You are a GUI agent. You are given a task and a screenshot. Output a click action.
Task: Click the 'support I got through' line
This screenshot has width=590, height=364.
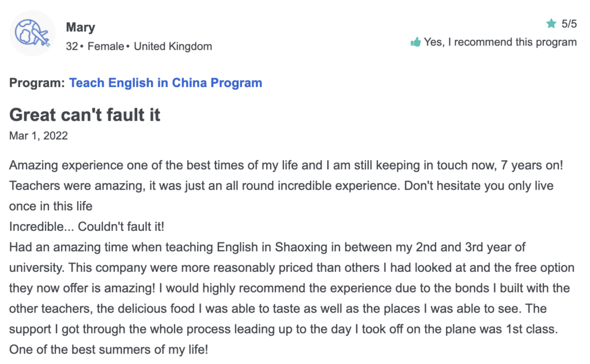[x=283, y=329]
